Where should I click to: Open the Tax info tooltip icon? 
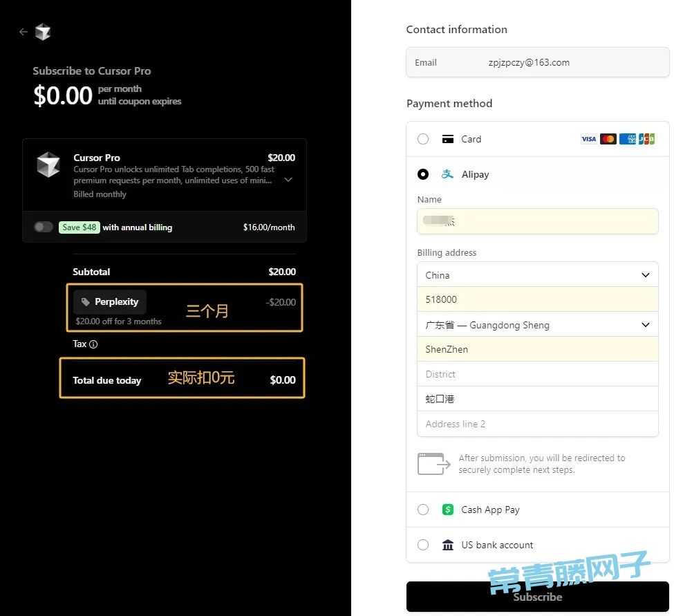(94, 344)
